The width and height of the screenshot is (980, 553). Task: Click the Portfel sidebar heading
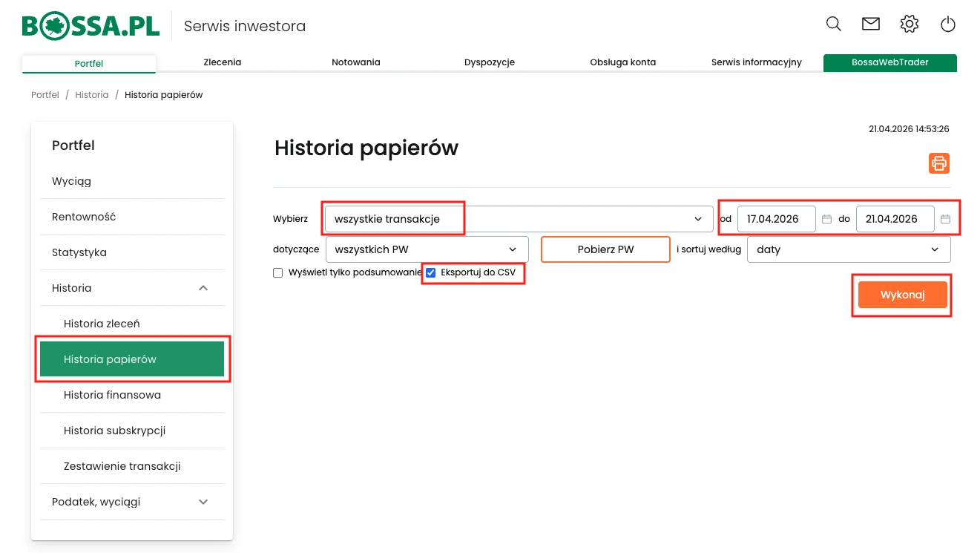click(73, 145)
